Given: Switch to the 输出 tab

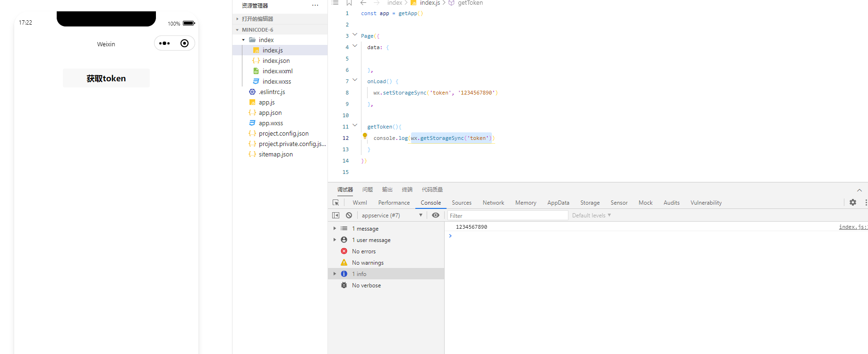Looking at the screenshot, I should coord(387,190).
